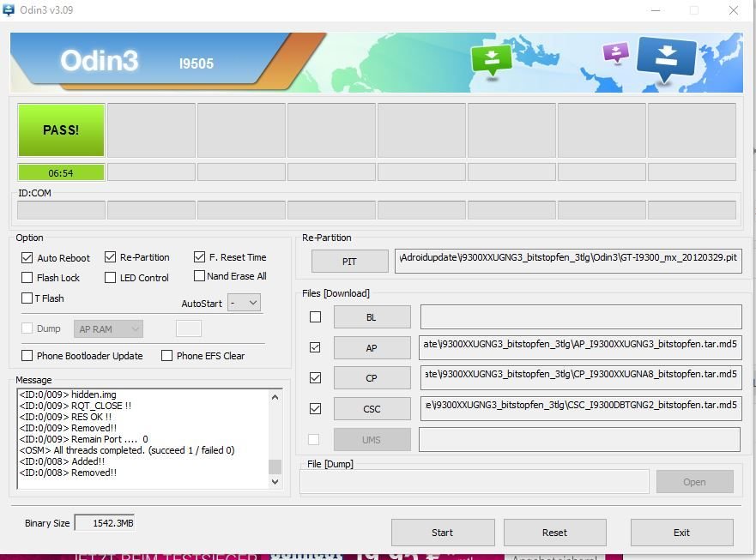This screenshot has height=560, width=756.
Task: Click the blue download icon in banner
Action: 666,59
